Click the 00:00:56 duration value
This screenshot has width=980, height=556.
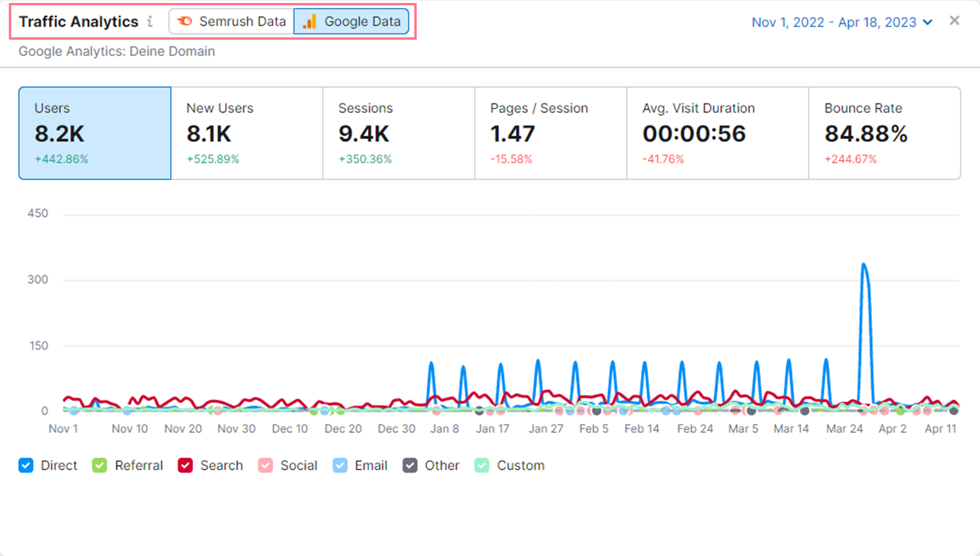click(694, 133)
